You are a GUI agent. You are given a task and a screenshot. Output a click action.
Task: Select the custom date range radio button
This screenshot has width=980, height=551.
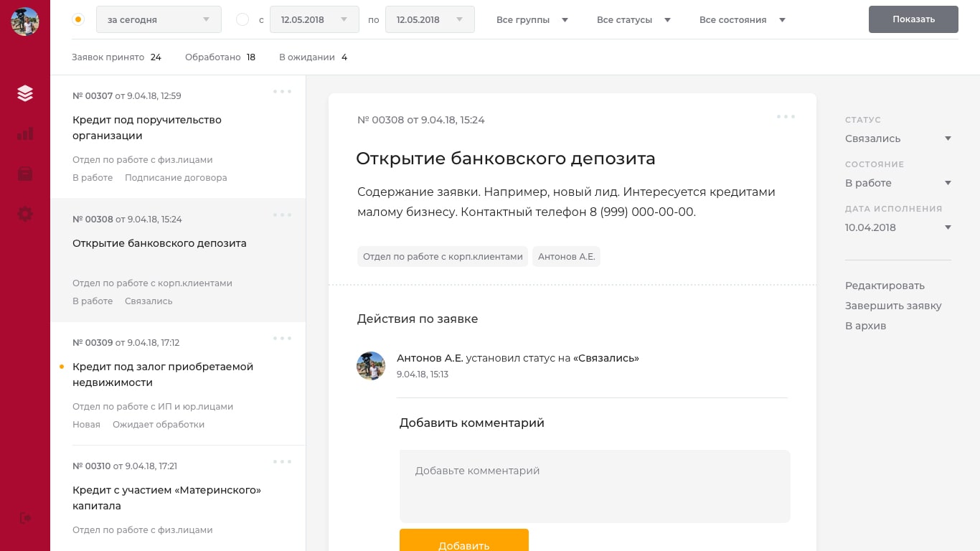[242, 19]
